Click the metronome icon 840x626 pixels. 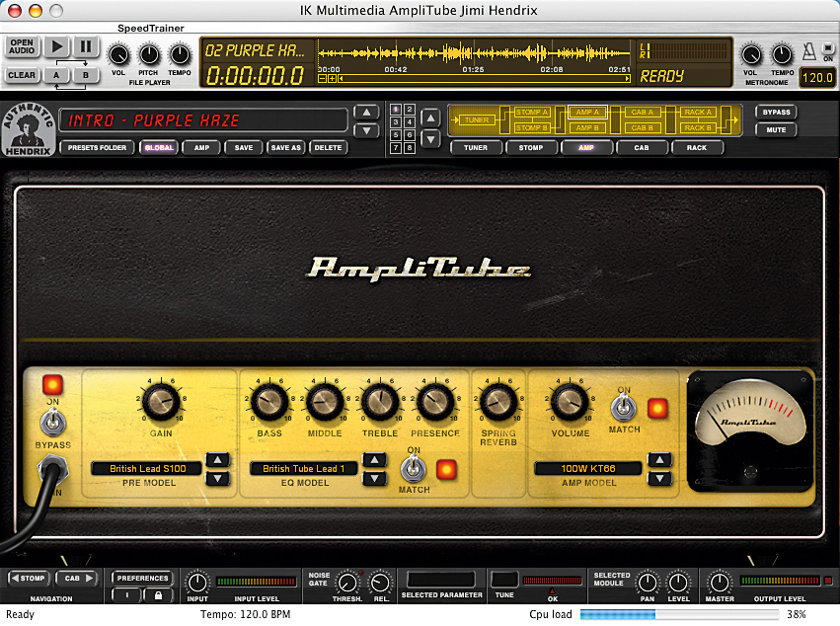pyautogui.click(x=809, y=52)
